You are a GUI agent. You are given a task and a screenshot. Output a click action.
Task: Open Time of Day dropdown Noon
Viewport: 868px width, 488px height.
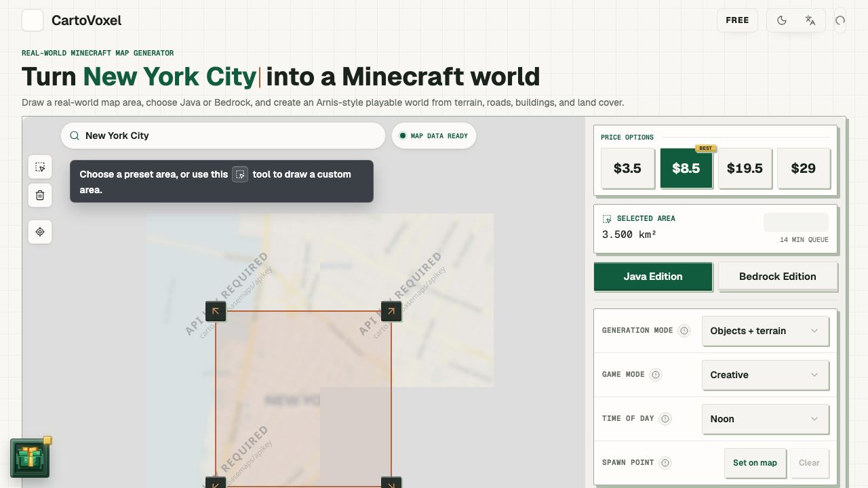click(x=766, y=419)
